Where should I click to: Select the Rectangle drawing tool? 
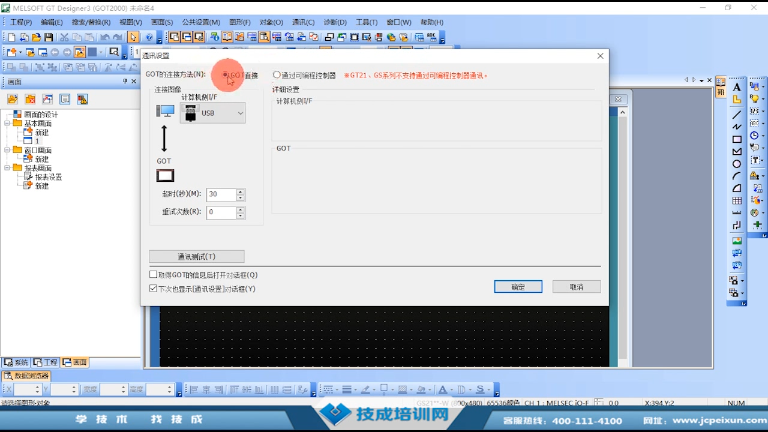[737, 139]
